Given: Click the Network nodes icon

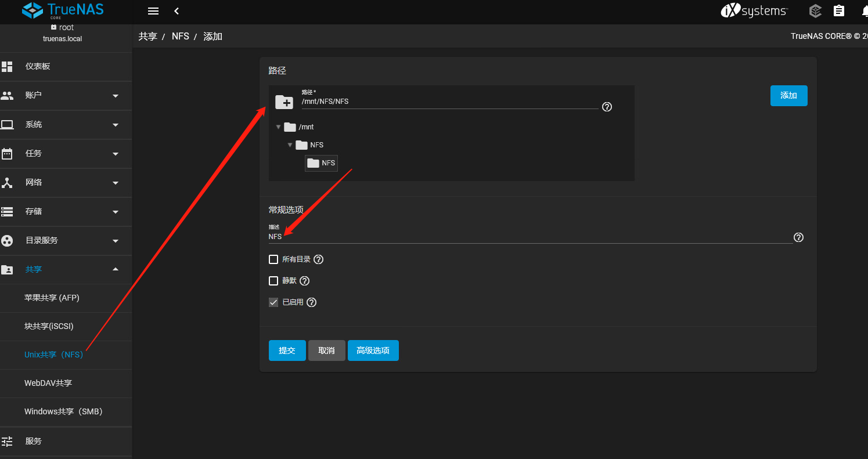Looking at the screenshot, I should tap(7, 182).
